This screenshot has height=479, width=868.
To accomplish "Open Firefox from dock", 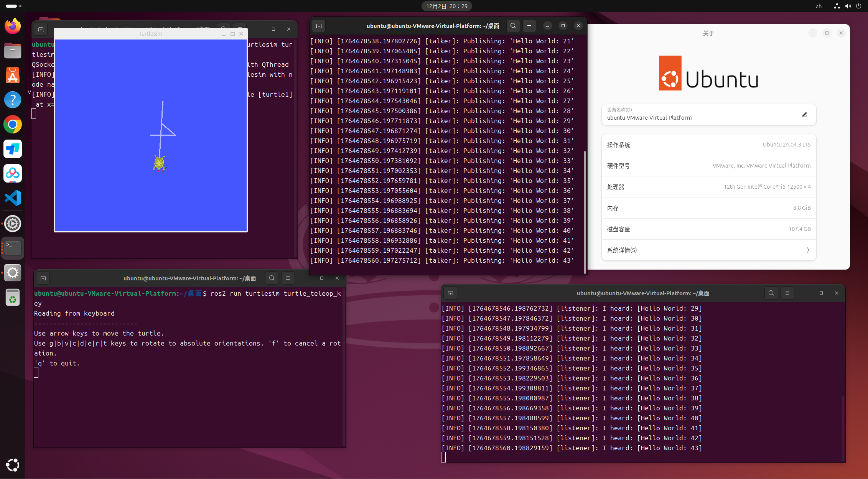I will point(13,26).
